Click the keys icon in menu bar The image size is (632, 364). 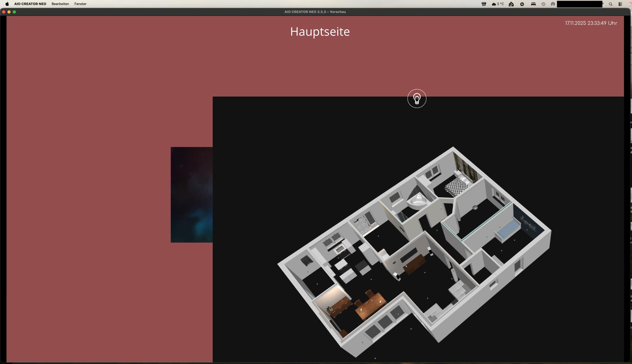coord(484,4)
